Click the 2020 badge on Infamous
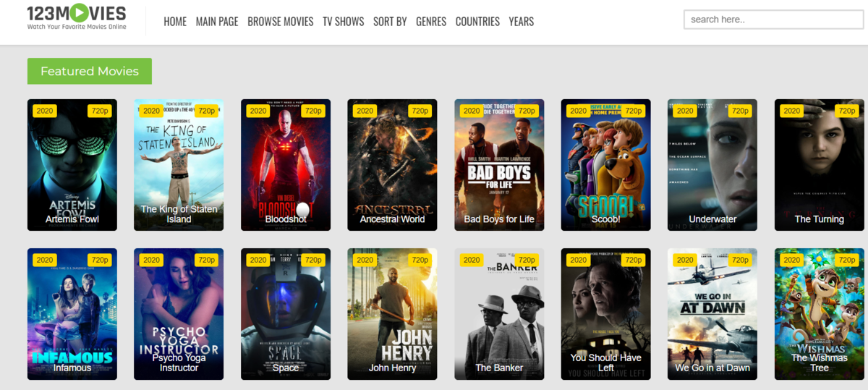868x390 pixels. (45, 260)
